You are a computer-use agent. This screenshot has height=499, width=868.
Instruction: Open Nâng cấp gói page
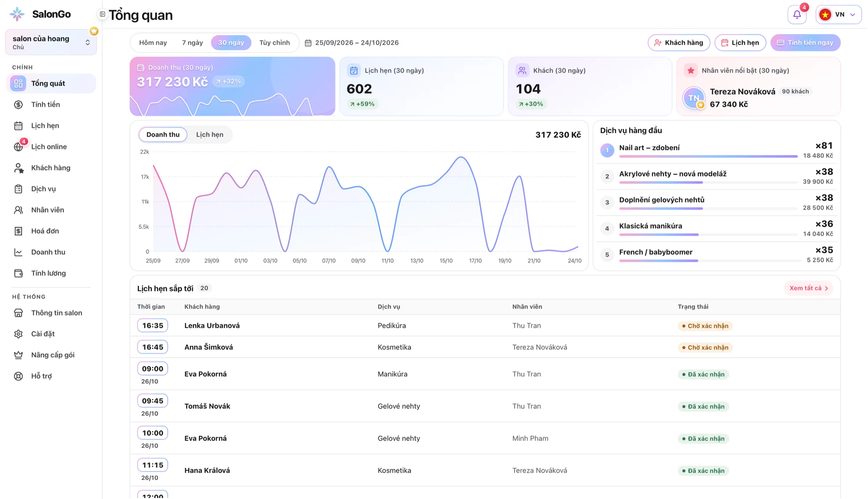click(51, 355)
